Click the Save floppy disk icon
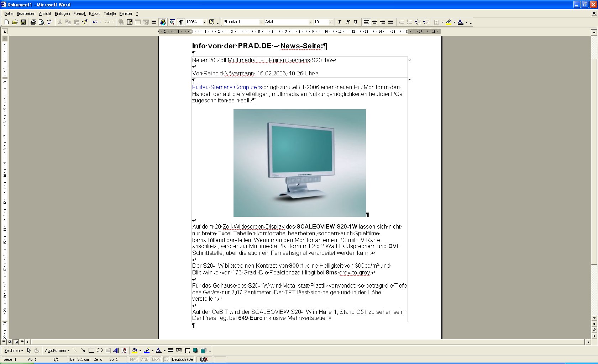This screenshot has height=364, width=598. pyautogui.click(x=23, y=22)
